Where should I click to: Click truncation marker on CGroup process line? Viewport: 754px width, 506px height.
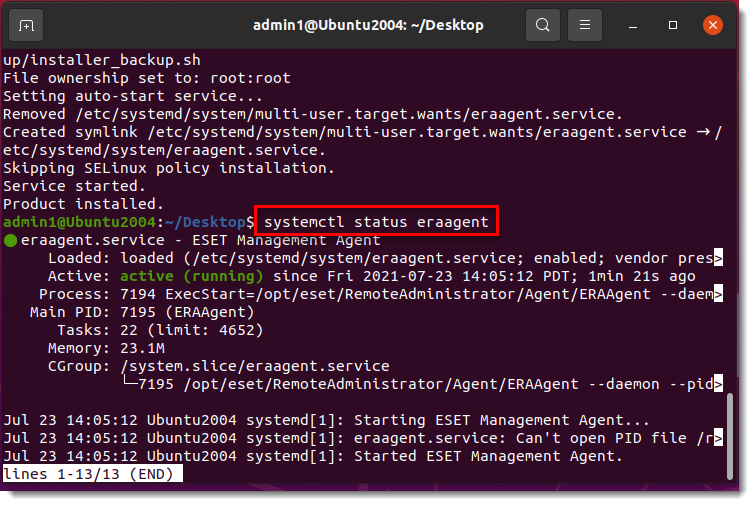[x=718, y=384]
